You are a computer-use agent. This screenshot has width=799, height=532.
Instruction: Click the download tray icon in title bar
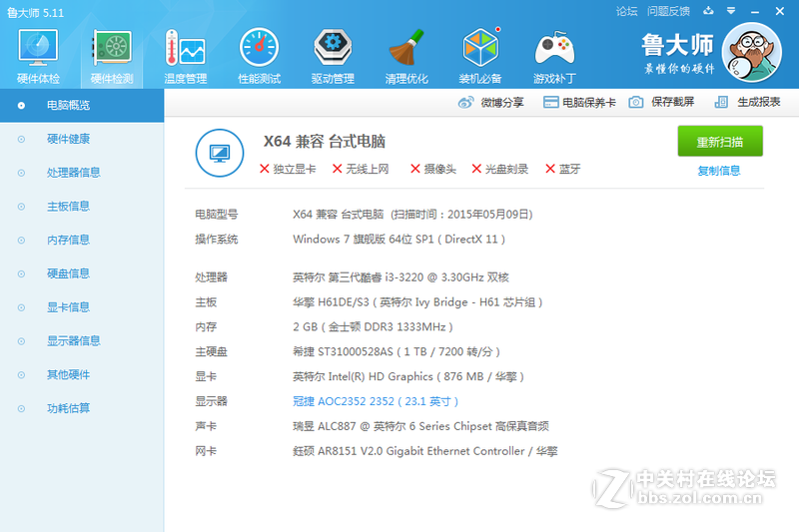pyautogui.click(x=708, y=11)
